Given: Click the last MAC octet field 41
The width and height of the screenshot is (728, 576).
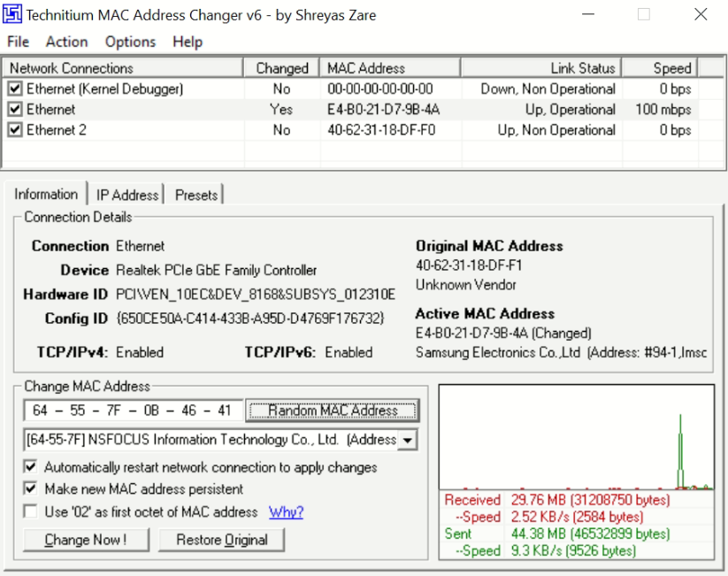Looking at the screenshot, I should [x=225, y=411].
